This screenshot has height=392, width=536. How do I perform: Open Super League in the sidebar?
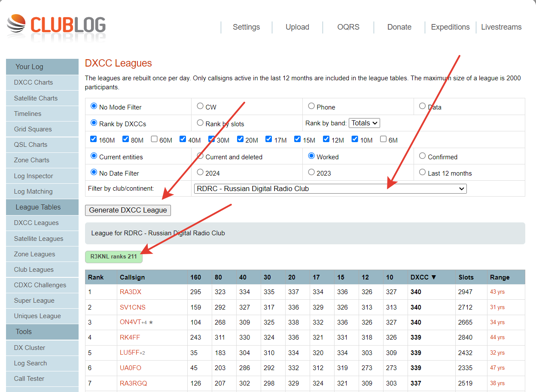[42, 301]
